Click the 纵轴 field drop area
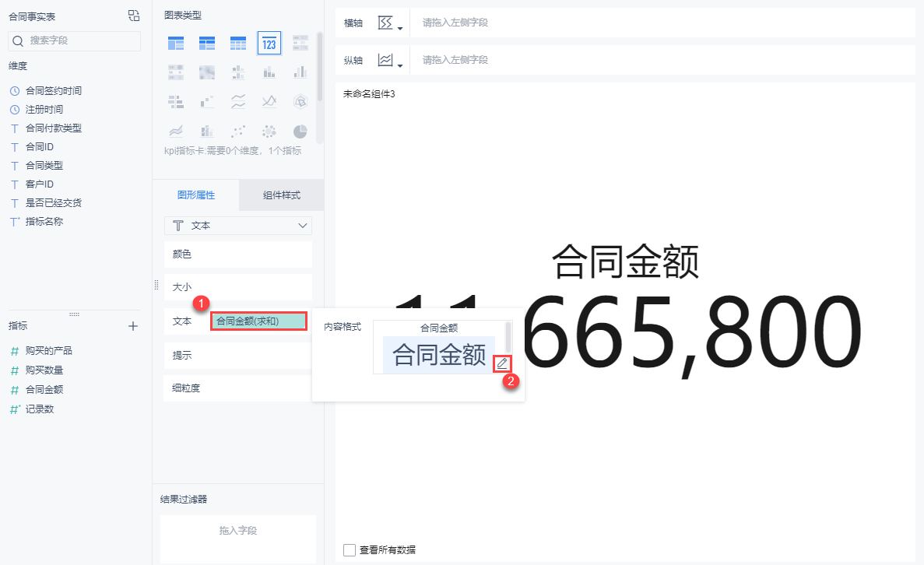924x565 pixels. (x=662, y=60)
